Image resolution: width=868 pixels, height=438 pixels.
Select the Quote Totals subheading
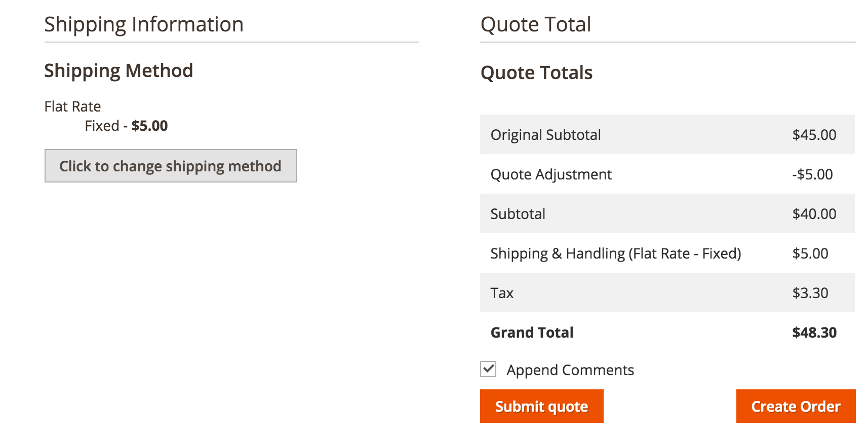tap(536, 72)
